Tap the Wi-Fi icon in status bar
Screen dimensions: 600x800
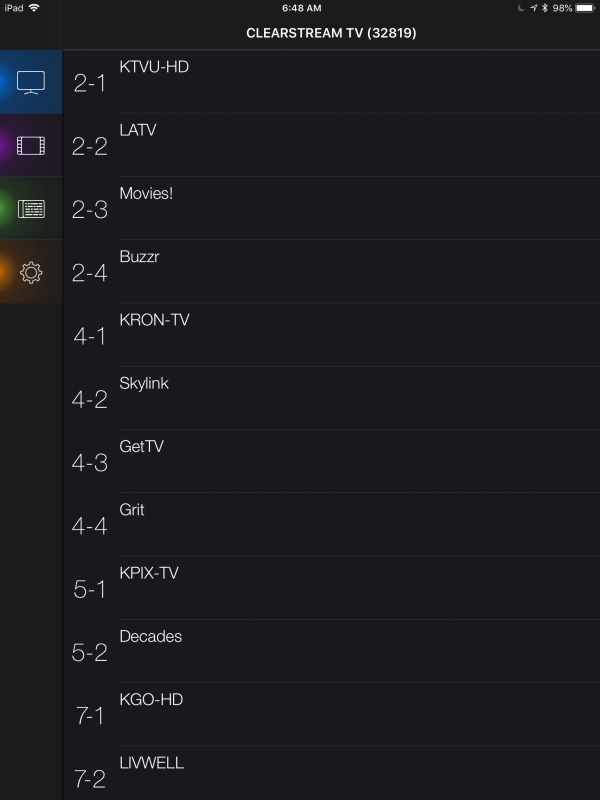pos(35,8)
